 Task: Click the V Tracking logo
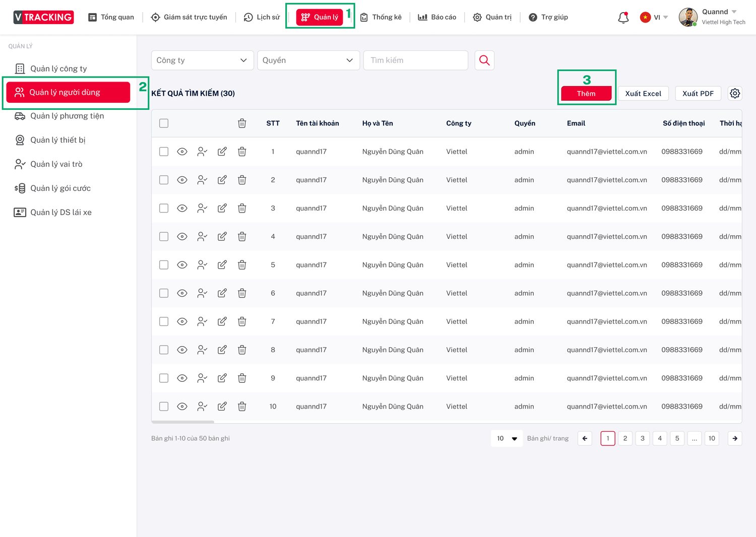[43, 17]
